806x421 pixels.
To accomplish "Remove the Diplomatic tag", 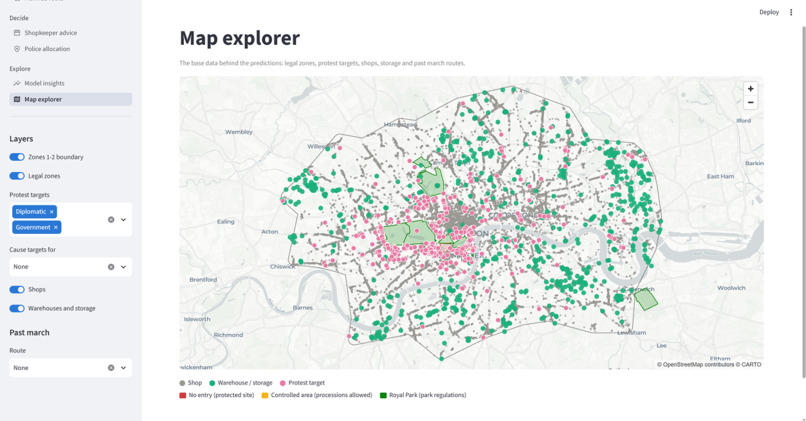I will pyautogui.click(x=51, y=212).
